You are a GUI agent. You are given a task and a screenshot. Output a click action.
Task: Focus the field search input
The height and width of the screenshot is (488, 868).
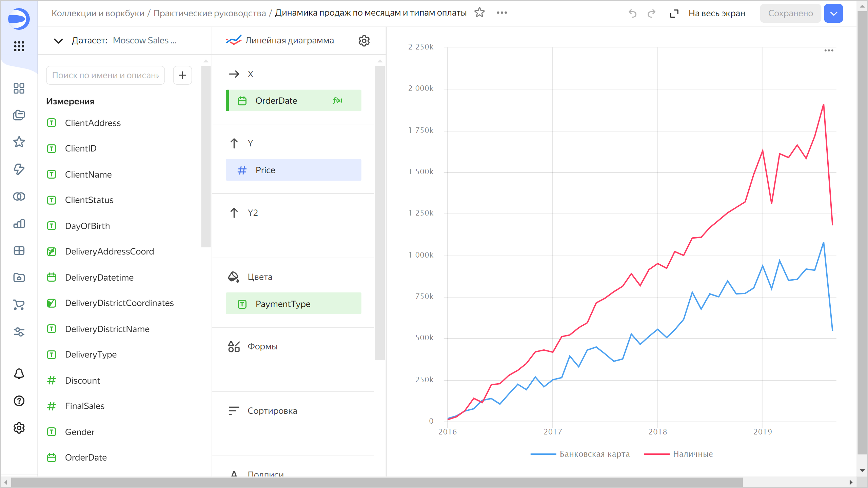click(x=105, y=75)
